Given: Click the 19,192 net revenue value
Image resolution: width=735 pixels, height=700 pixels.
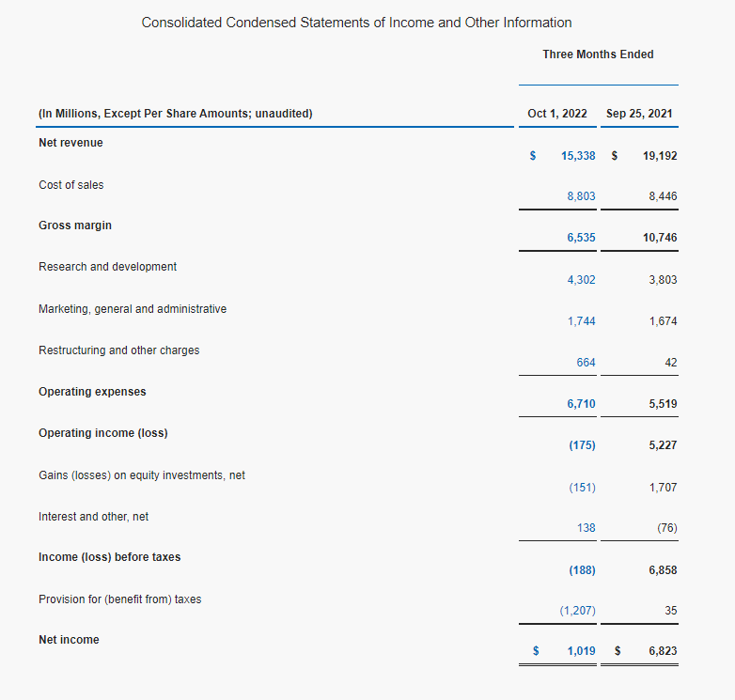Looking at the screenshot, I should [660, 156].
